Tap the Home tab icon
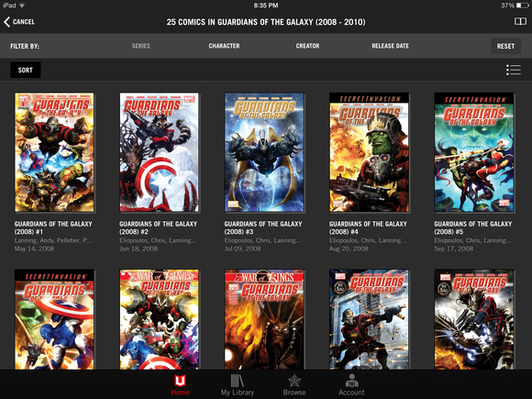The width and height of the screenshot is (532, 399). click(180, 381)
